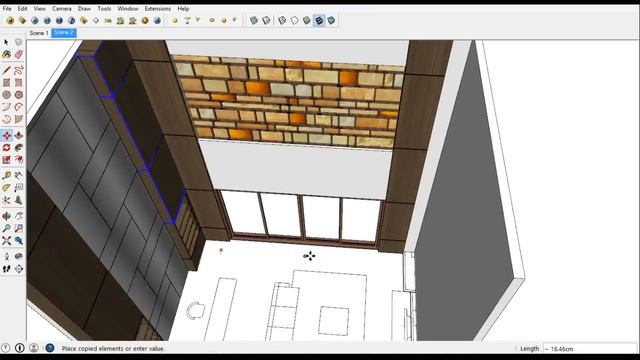Click the question mark status bar icon
640x360 pixels.
pos(6,348)
